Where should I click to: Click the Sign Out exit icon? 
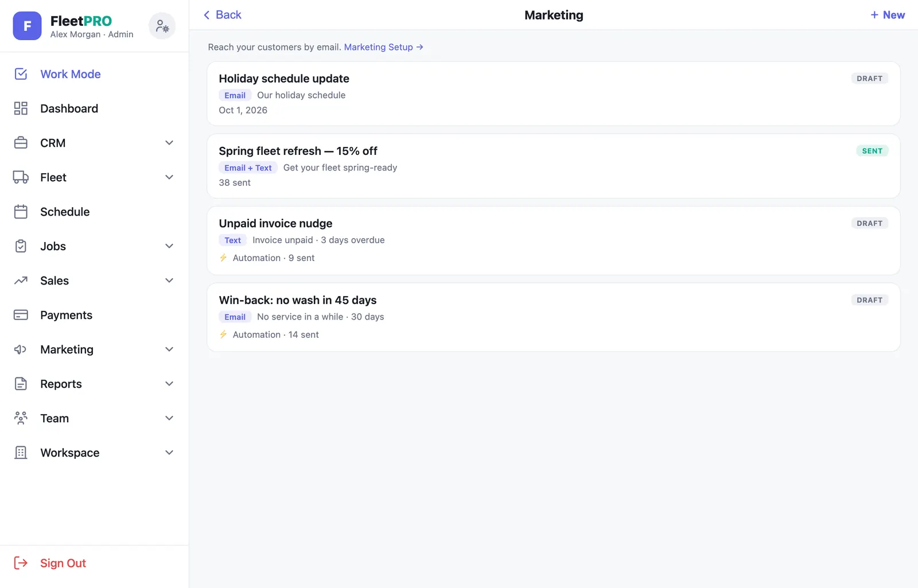click(x=21, y=563)
